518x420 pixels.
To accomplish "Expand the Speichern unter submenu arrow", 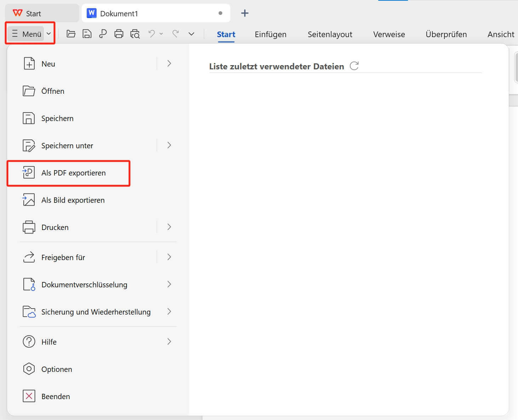I will [169, 145].
